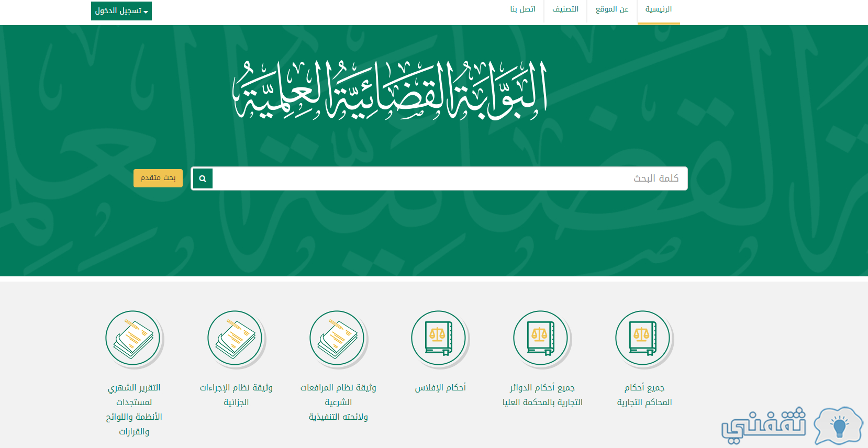Open the أحكام الإفلاس link
This screenshot has height=448, width=868.
click(x=440, y=388)
